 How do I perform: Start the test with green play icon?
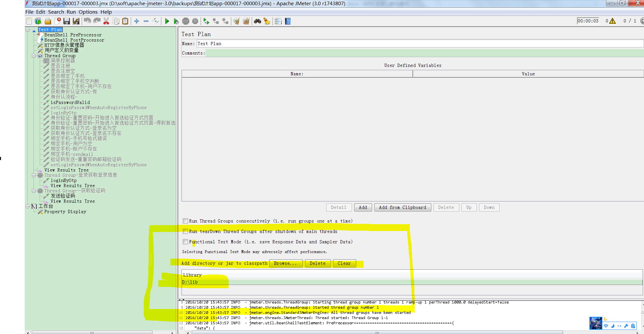(167, 21)
